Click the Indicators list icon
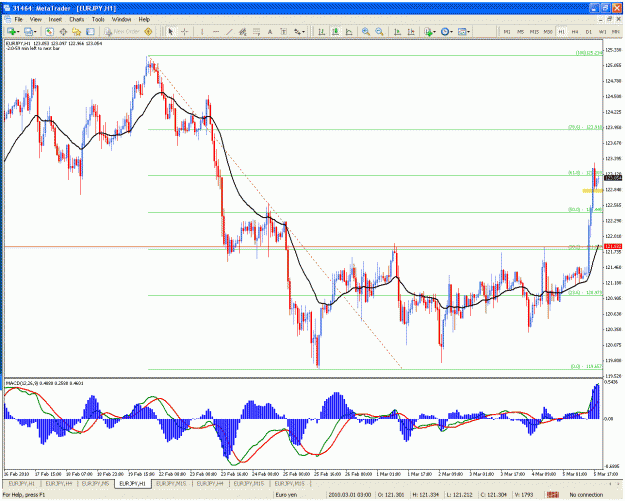625x501 pixels. [428, 32]
